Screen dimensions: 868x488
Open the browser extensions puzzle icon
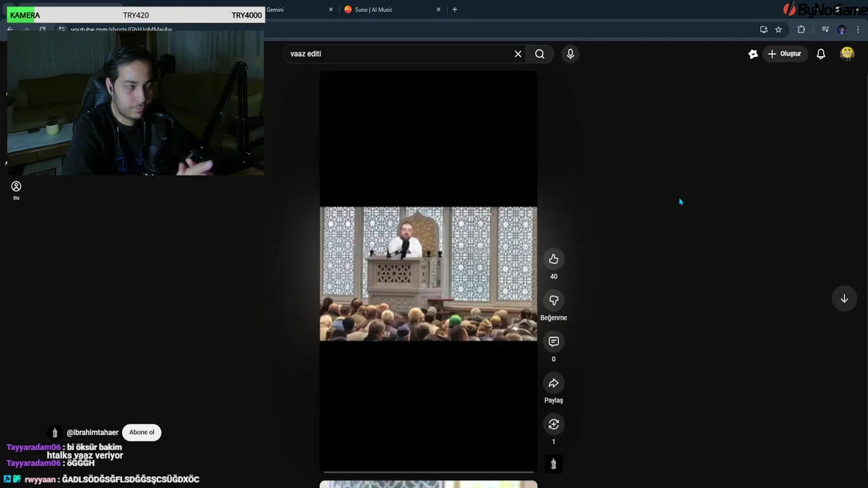coord(801,29)
